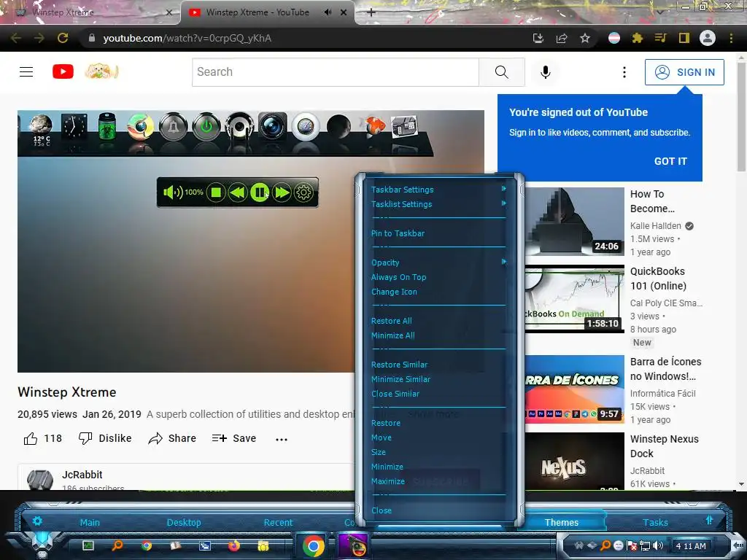Click the YouTube page vertical scrollbar
Screen dimensions: 747x560
tap(741, 116)
